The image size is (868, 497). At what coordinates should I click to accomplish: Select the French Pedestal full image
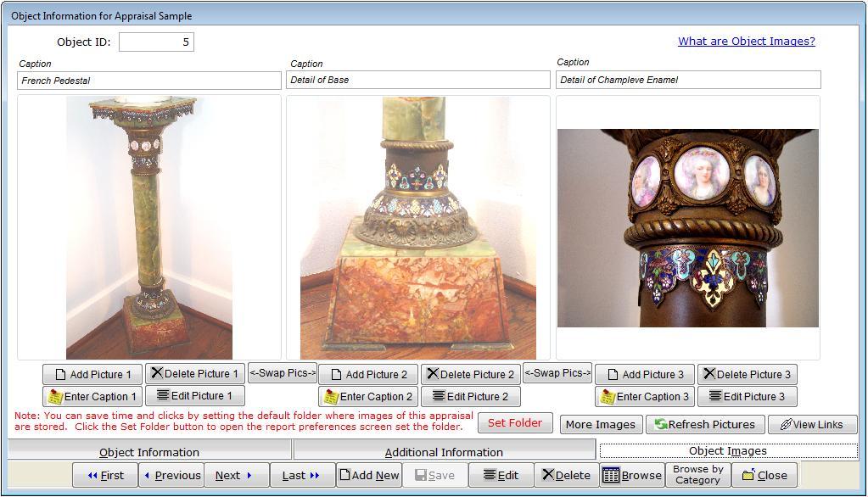[x=149, y=228]
